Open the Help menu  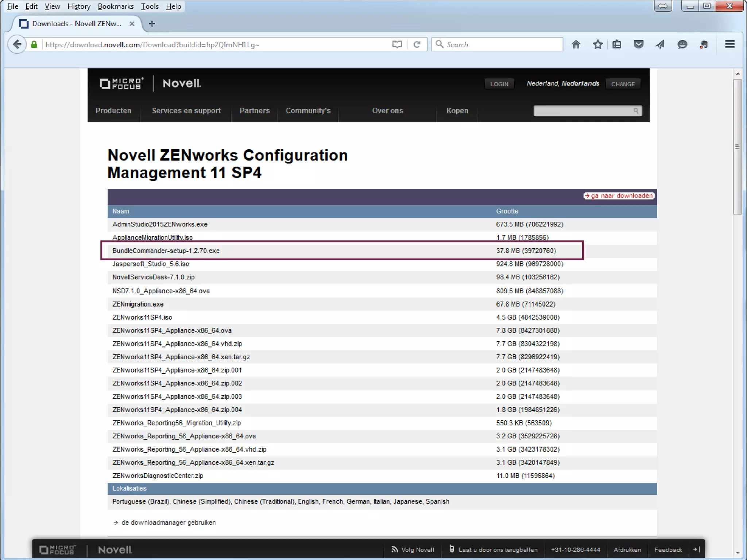coord(173,6)
